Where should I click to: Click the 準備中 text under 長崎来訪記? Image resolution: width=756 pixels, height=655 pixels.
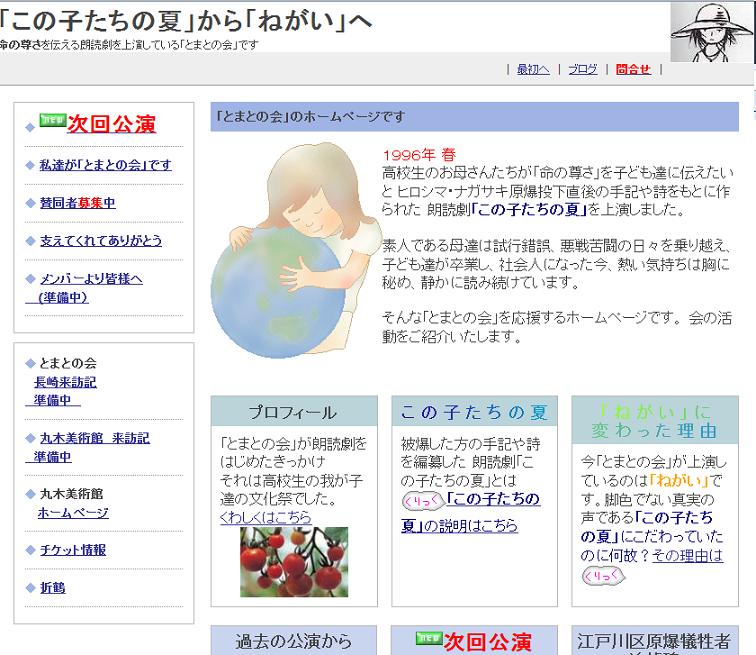click(x=53, y=401)
